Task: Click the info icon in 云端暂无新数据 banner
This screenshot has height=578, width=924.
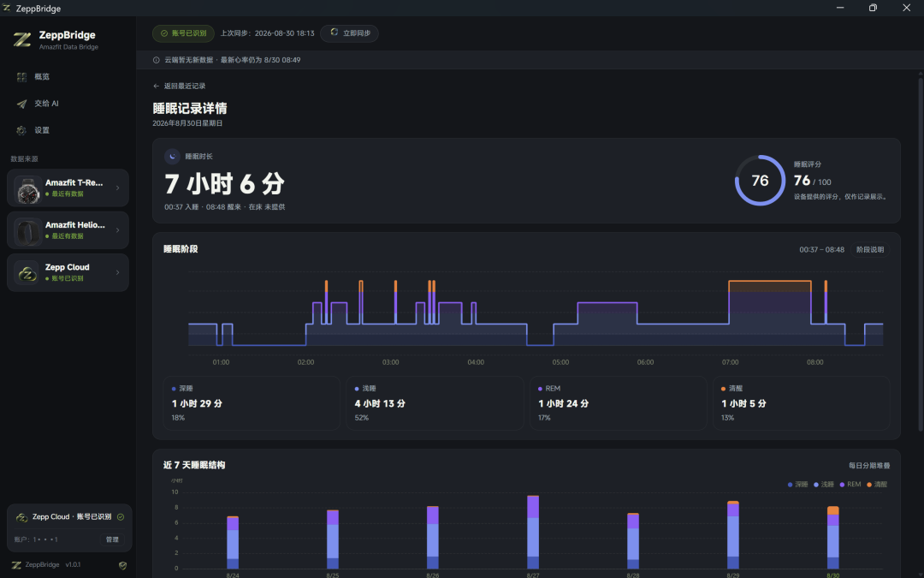Action: (x=157, y=60)
